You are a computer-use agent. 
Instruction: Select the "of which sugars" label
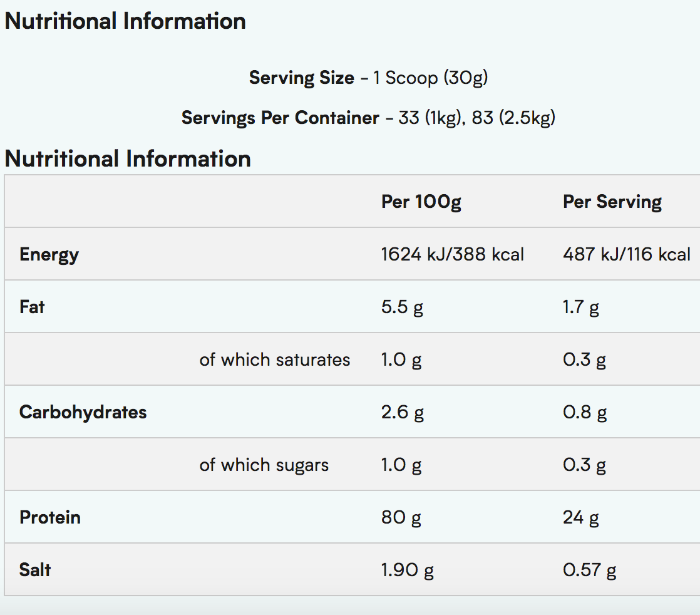pos(264,465)
